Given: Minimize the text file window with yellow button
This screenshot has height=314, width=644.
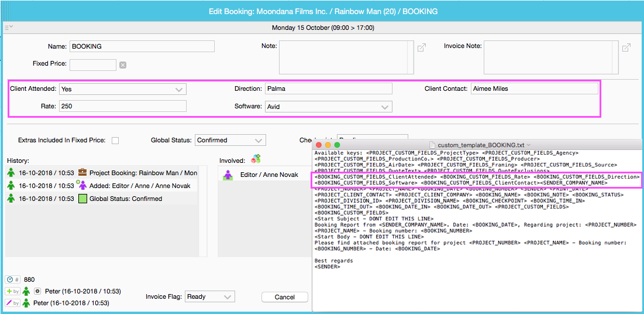Looking at the screenshot, I should pyautogui.click(x=328, y=145).
